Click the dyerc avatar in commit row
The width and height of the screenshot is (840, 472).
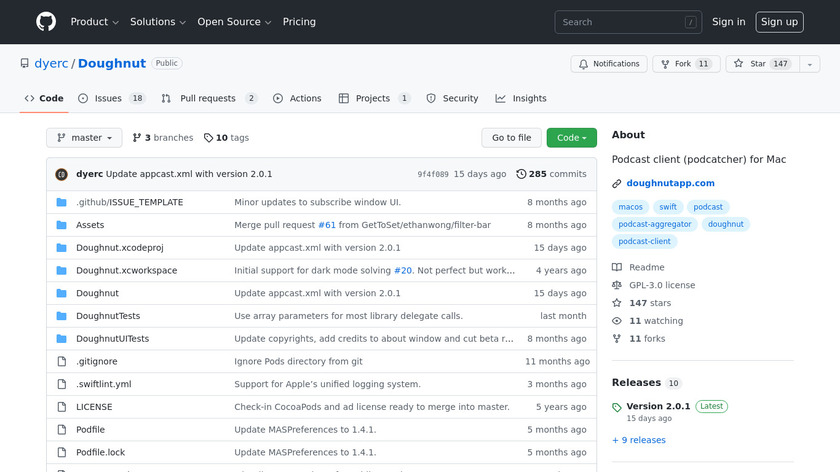click(62, 174)
